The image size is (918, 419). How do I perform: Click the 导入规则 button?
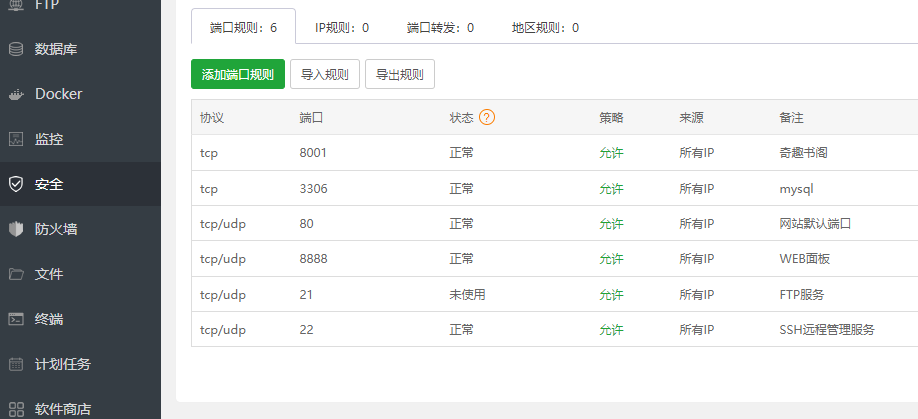325,74
